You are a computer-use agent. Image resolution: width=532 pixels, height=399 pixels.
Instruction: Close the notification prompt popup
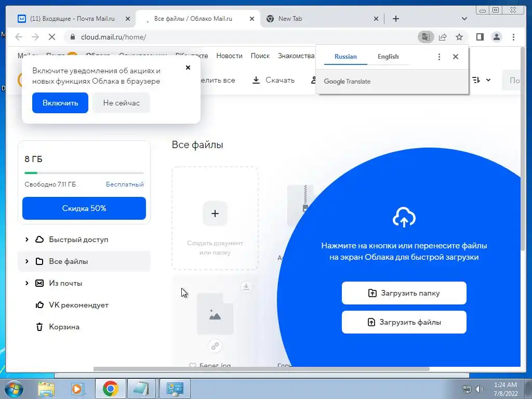click(x=188, y=68)
